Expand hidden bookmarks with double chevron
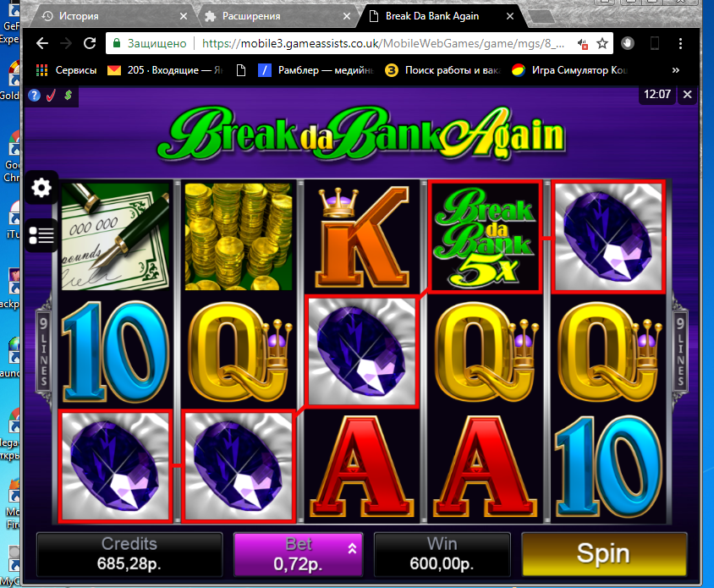The height and width of the screenshot is (588, 714). (x=676, y=69)
